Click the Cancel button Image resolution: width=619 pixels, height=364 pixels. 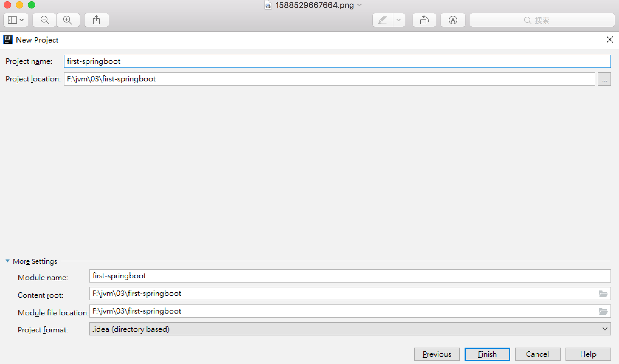[537, 354]
